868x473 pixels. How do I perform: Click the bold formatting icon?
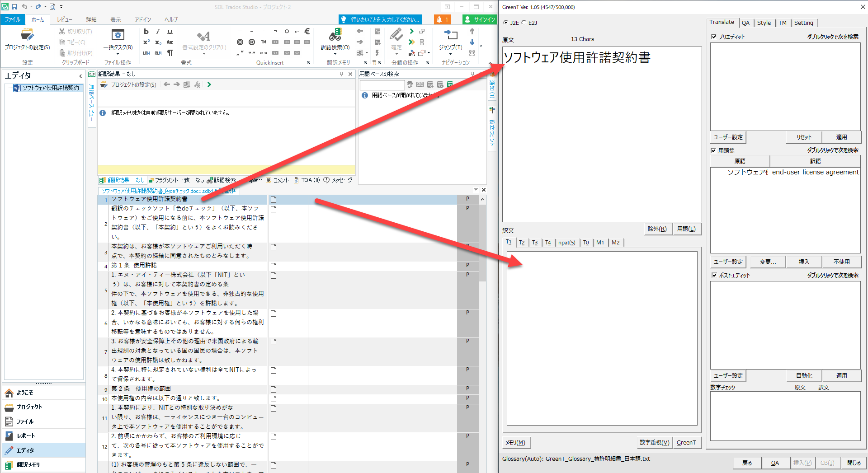(x=146, y=32)
